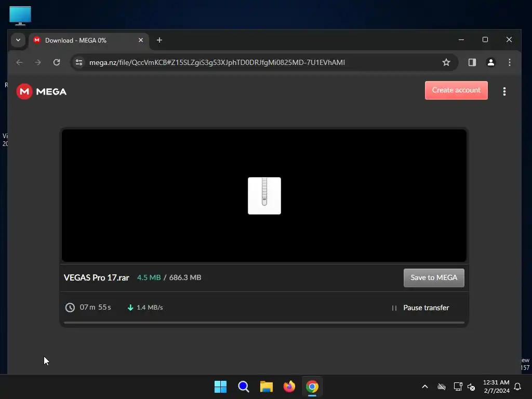Image resolution: width=532 pixels, height=399 pixels.
Task: Show hidden tray icons chevron
Action: pos(425,387)
